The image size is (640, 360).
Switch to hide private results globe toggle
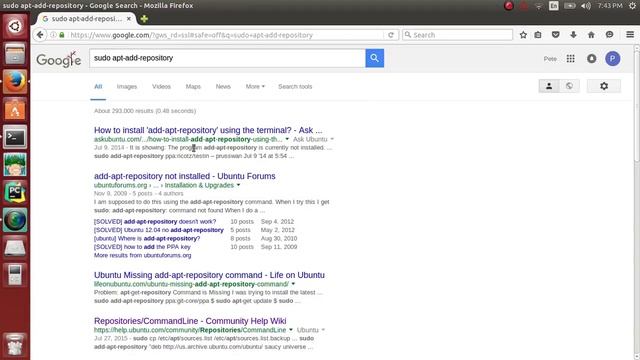point(569,86)
